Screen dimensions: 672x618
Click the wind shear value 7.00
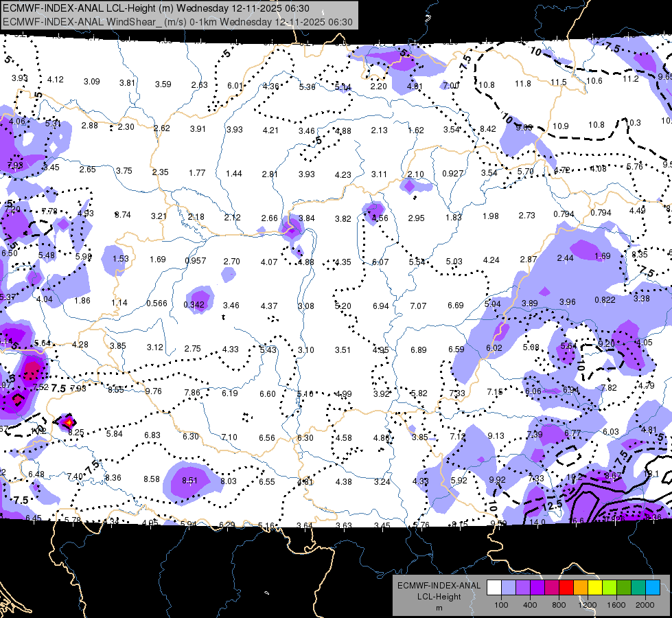451,85
